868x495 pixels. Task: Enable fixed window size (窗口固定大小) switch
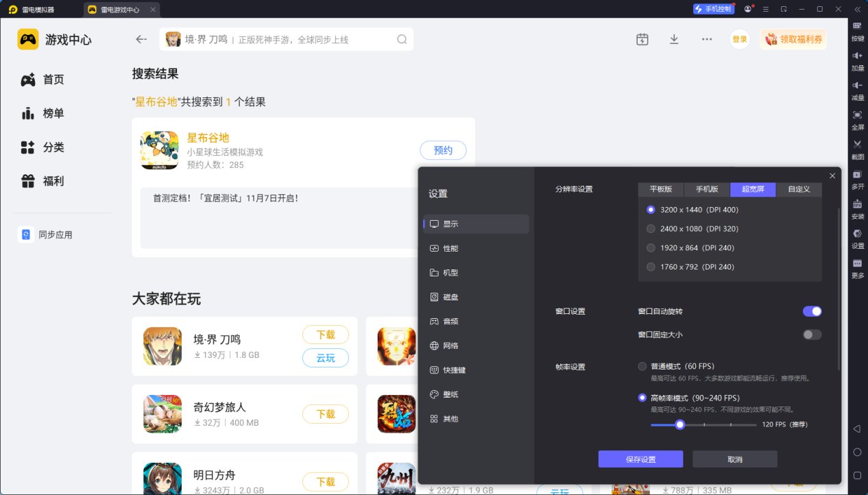(x=812, y=335)
